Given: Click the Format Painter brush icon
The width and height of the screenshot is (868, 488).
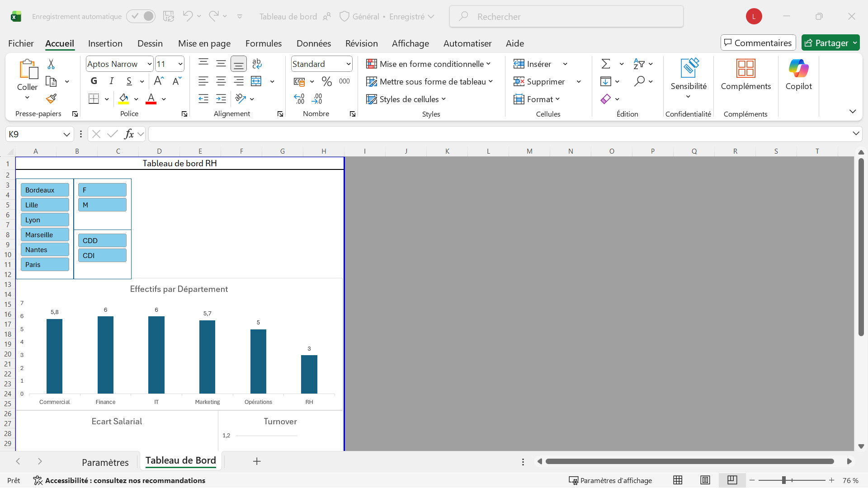Looking at the screenshot, I should coord(51,99).
